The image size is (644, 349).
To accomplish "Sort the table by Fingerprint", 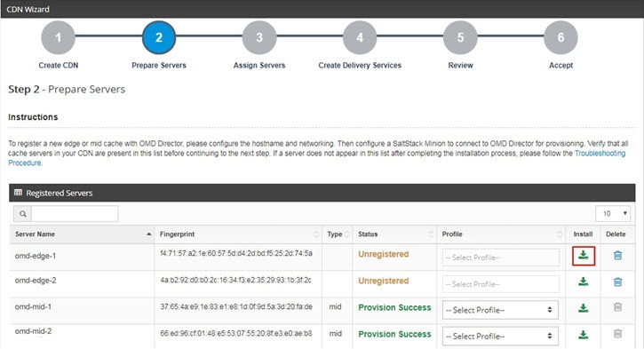I will coord(316,234).
